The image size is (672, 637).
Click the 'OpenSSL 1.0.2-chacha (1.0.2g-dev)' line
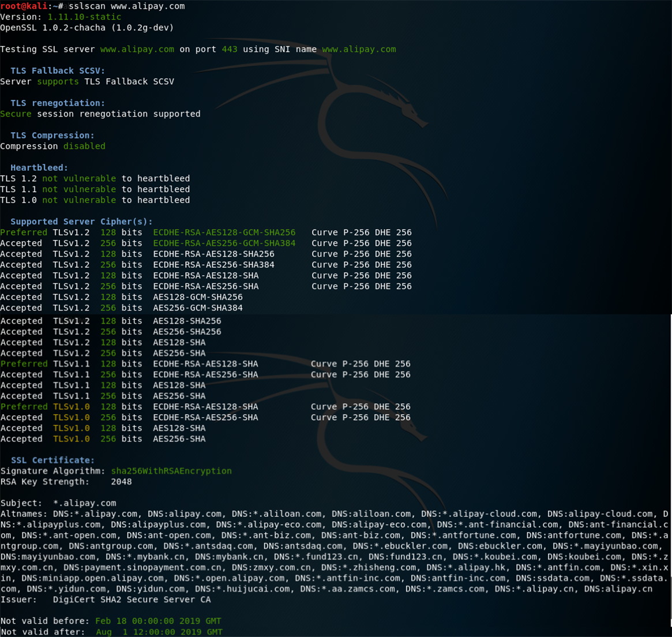87,28
